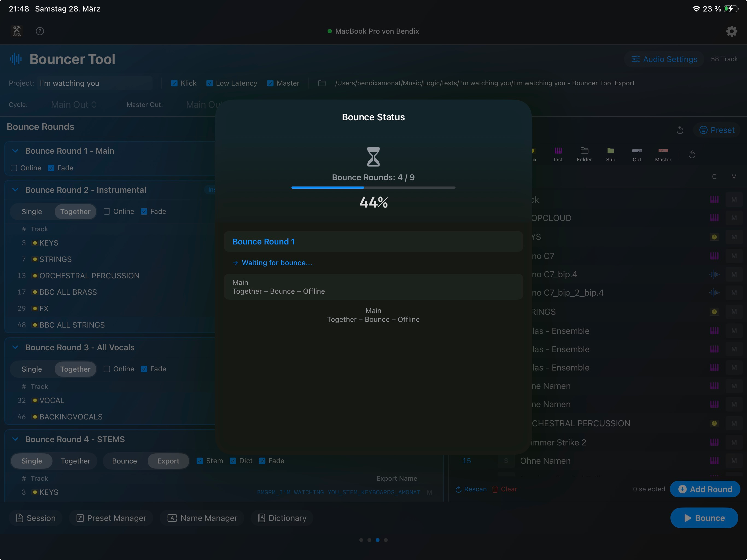
Task: Toggle the Low Latency checkbox
Action: click(209, 83)
